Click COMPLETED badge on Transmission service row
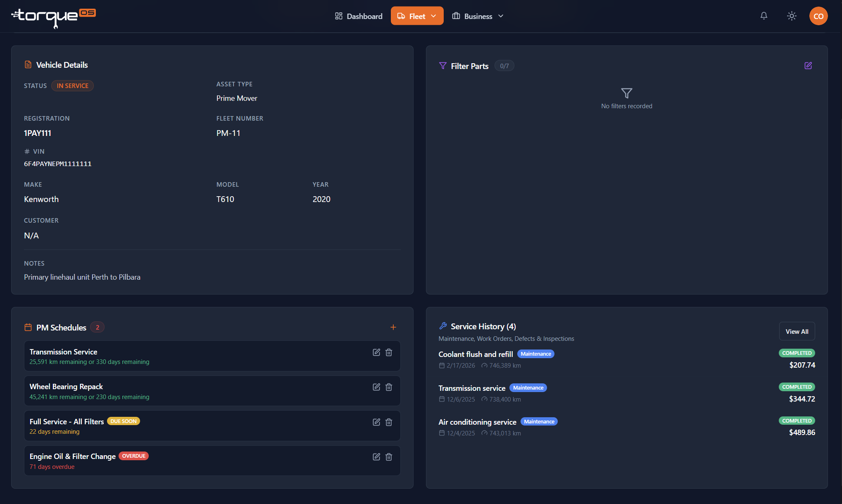This screenshot has height=504, width=842. click(x=797, y=387)
